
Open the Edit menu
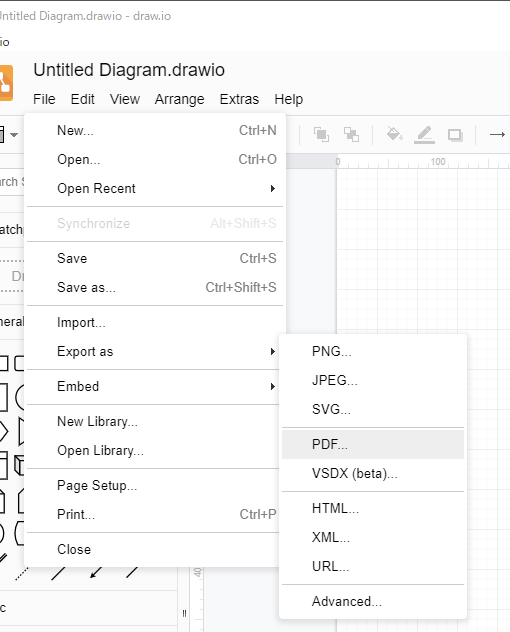83,99
